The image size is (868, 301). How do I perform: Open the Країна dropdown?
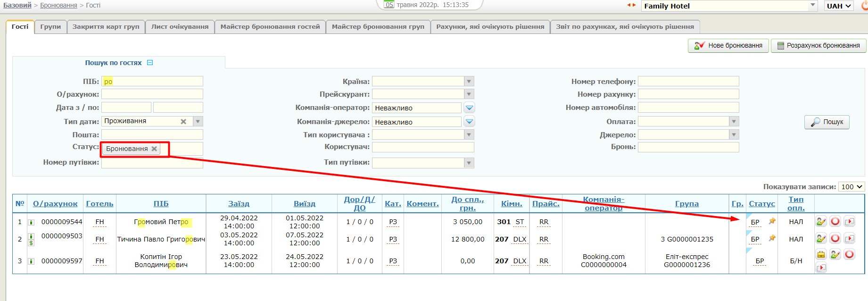[469, 81]
